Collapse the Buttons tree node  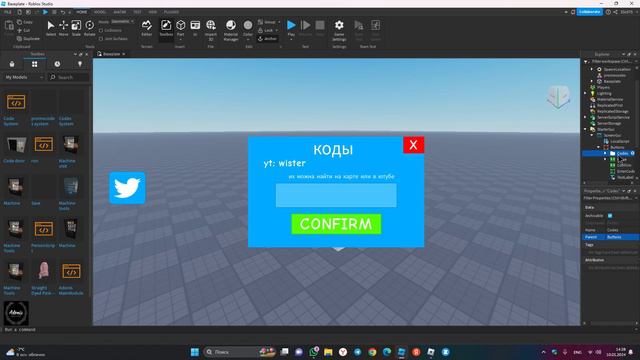pyautogui.click(x=599, y=147)
